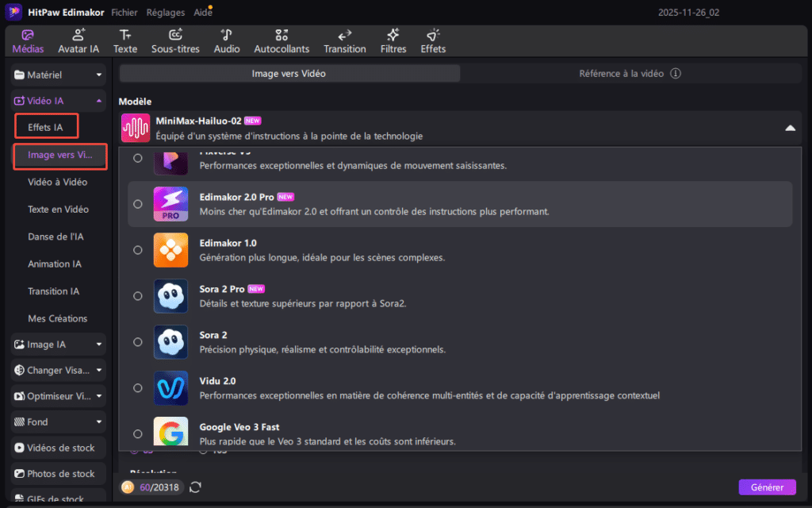This screenshot has width=812, height=508.
Task: Select the Edimakor 2.0 Pro radio button
Action: pyautogui.click(x=138, y=204)
